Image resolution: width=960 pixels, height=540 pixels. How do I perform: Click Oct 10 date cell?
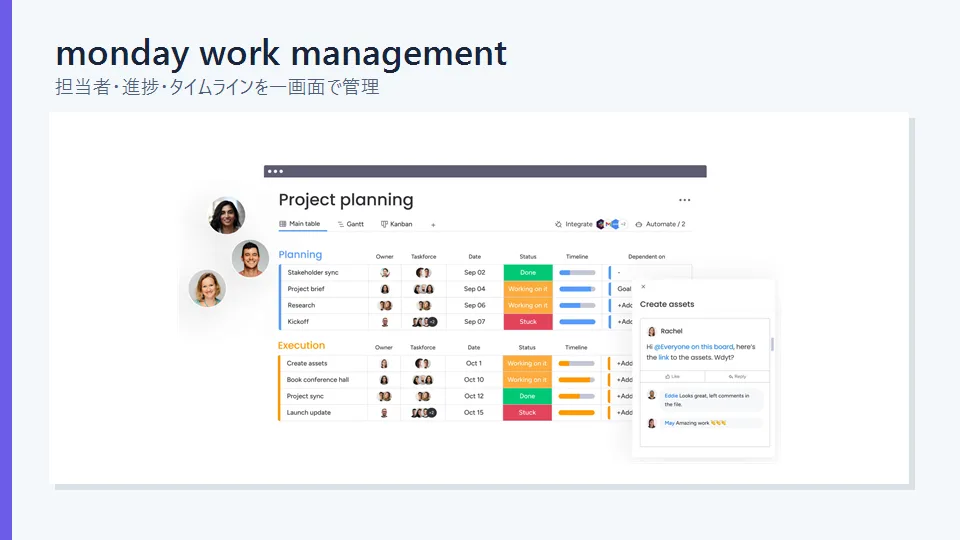click(x=474, y=380)
